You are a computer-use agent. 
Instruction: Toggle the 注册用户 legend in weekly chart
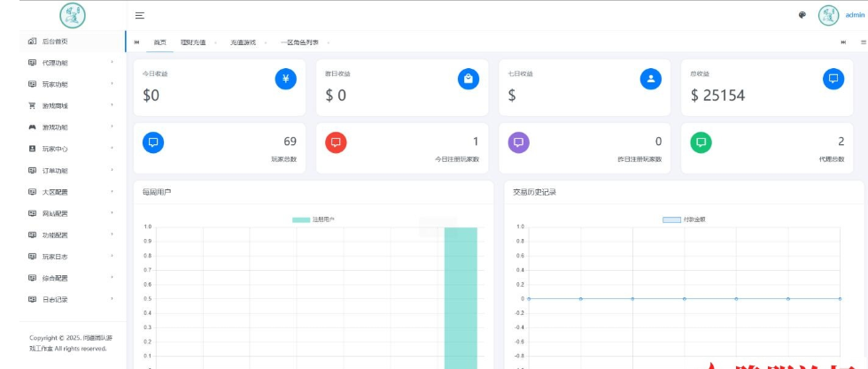[314, 219]
